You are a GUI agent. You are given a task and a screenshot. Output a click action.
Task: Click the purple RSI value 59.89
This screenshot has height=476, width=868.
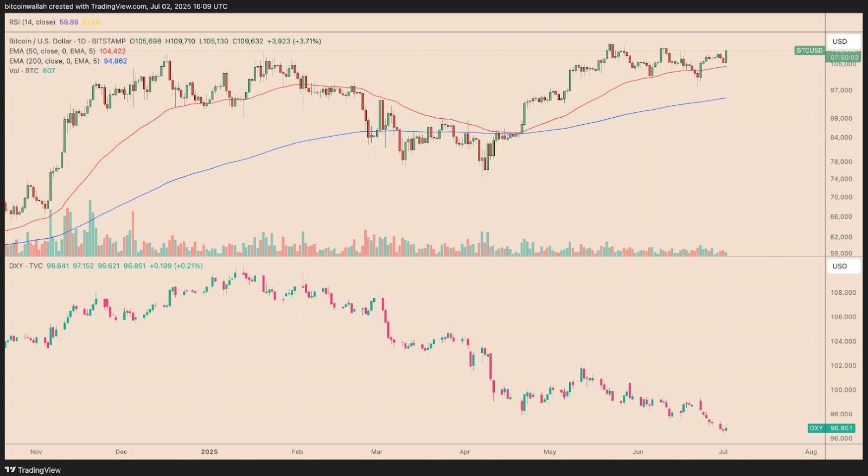[x=69, y=22]
